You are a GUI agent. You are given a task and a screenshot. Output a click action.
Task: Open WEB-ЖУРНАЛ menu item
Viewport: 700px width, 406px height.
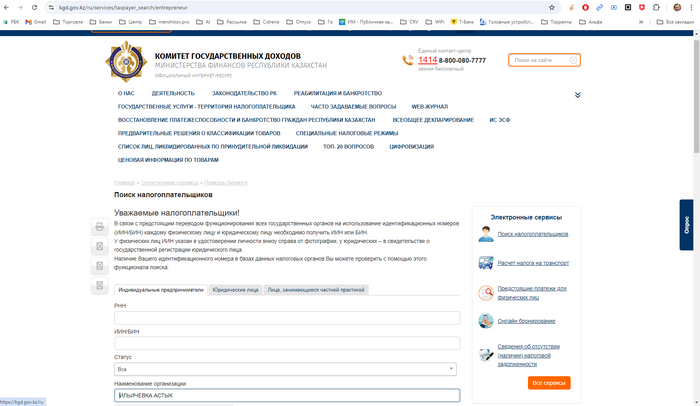click(429, 107)
